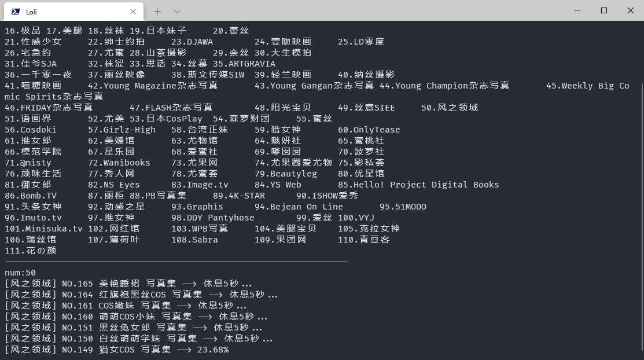Click the text '42.Young Magazine杂志写真'
The height and width of the screenshot is (360, 644).
[x=153, y=86]
